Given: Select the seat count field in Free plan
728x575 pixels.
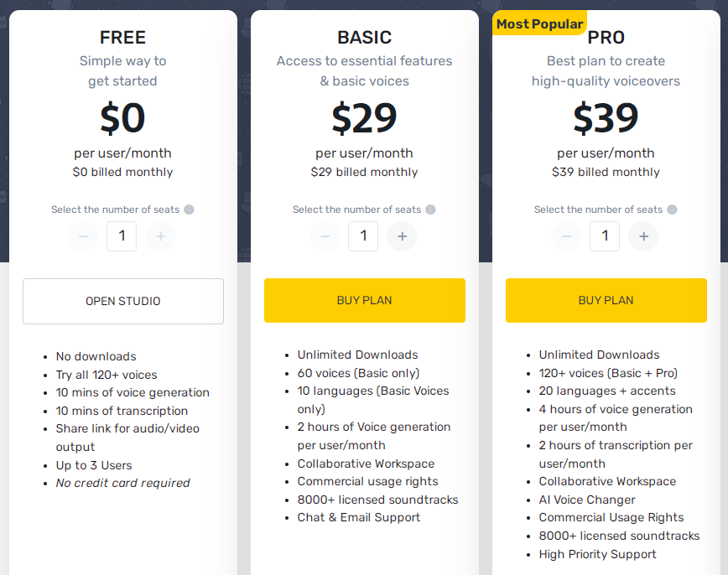Looking at the screenshot, I should click(x=122, y=236).
